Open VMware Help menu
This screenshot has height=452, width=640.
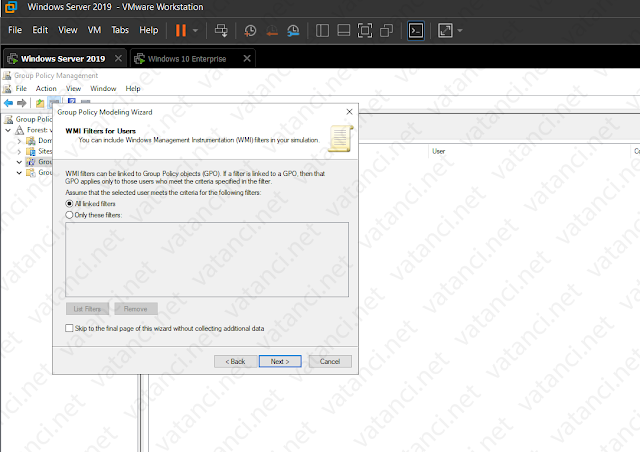click(x=149, y=30)
